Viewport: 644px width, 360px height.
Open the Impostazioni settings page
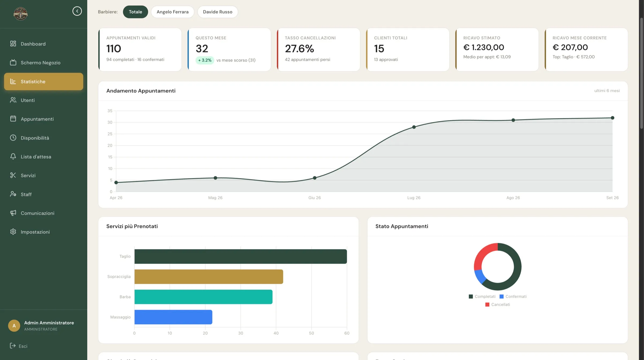pos(43,232)
